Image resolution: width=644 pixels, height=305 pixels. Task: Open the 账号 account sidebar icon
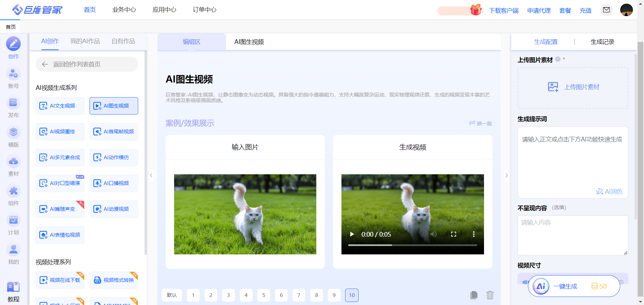coord(13,74)
